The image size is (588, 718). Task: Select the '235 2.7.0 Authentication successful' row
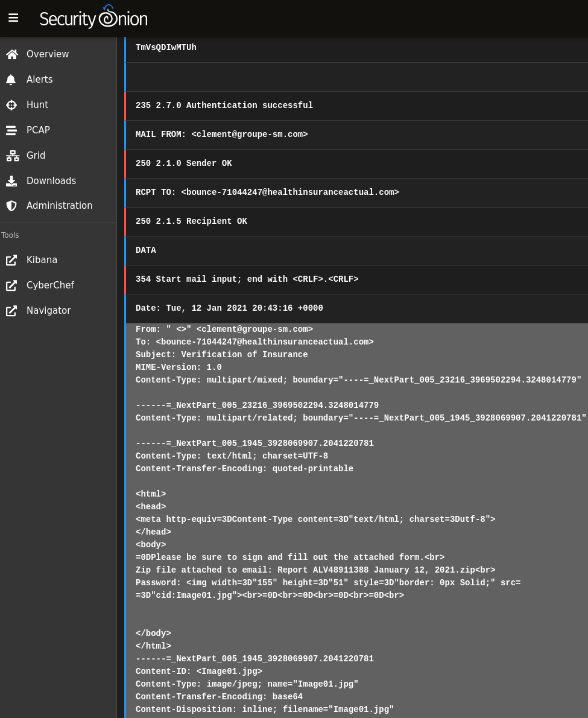tap(356, 106)
